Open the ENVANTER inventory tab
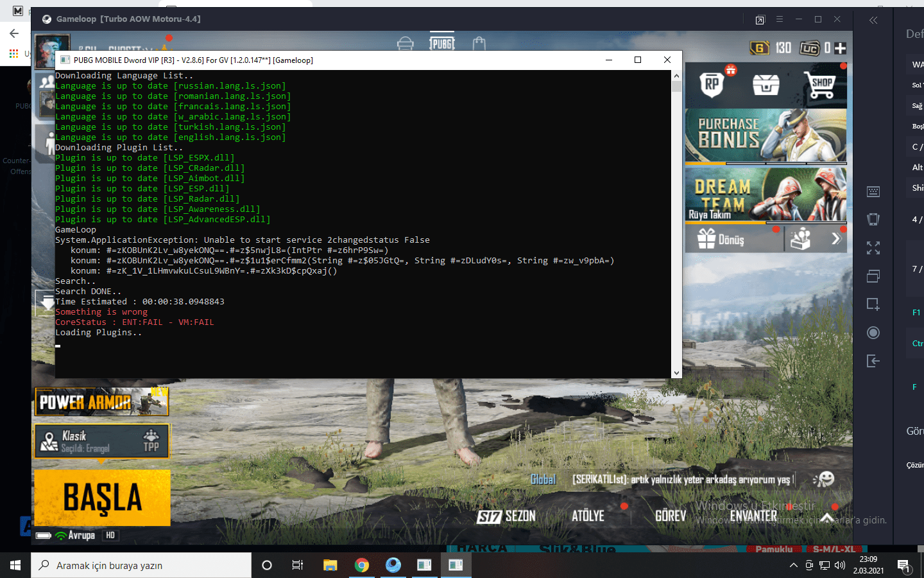924x578 pixels. 753,516
